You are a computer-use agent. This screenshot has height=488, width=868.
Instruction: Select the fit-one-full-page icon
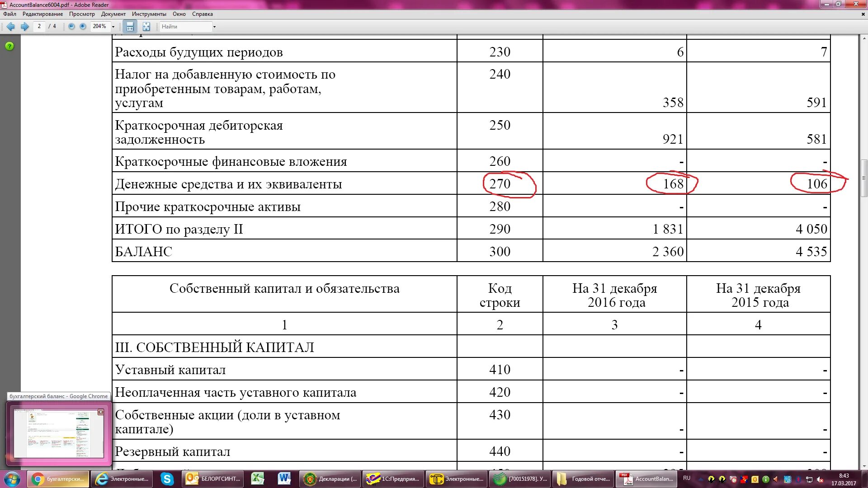click(146, 27)
